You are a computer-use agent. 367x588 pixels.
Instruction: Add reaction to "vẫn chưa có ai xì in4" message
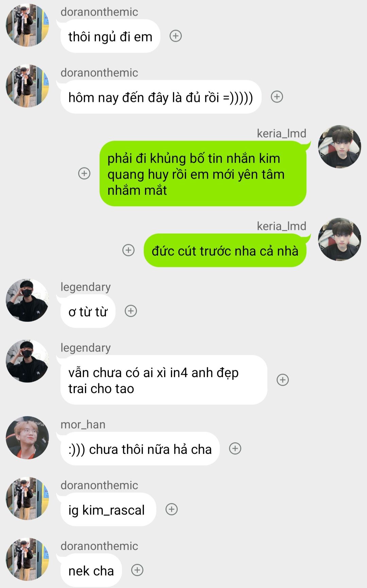tap(283, 380)
